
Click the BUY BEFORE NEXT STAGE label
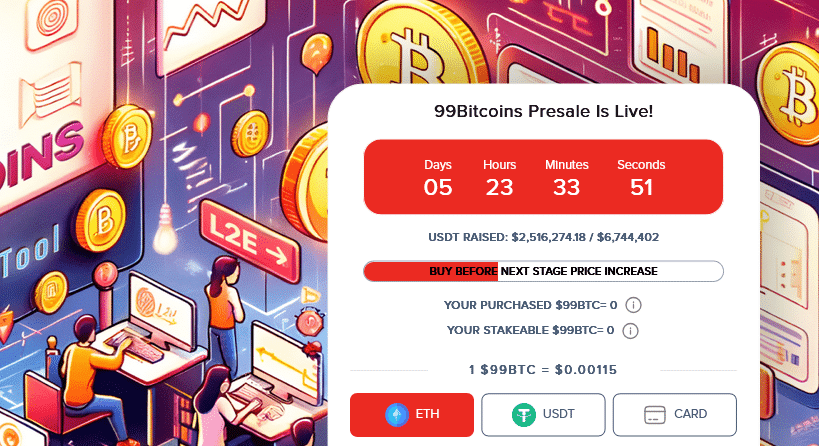[543, 271]
